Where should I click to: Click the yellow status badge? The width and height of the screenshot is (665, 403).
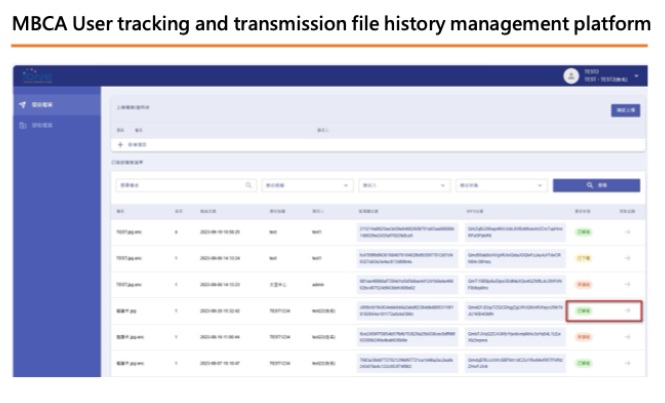(584, 258)
